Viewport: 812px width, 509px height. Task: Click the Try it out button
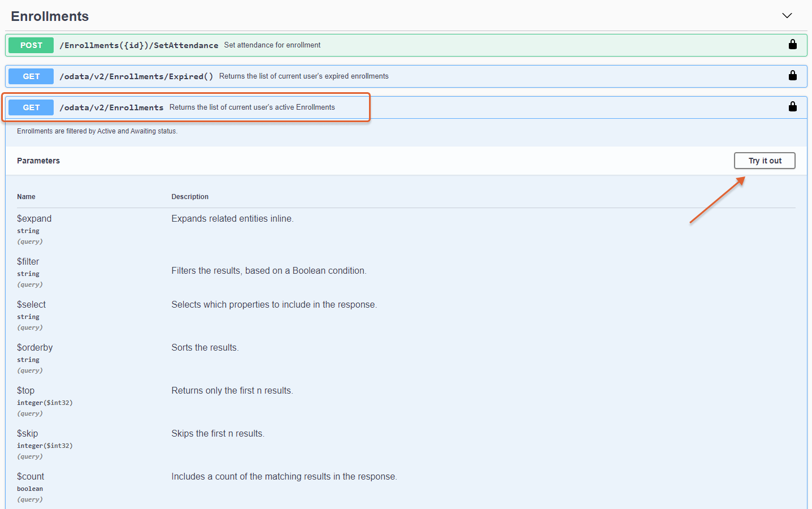[765, 161]
